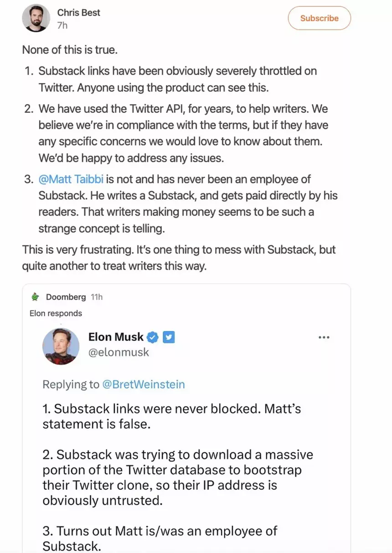Select the Chris Best author name

(78, 13)
